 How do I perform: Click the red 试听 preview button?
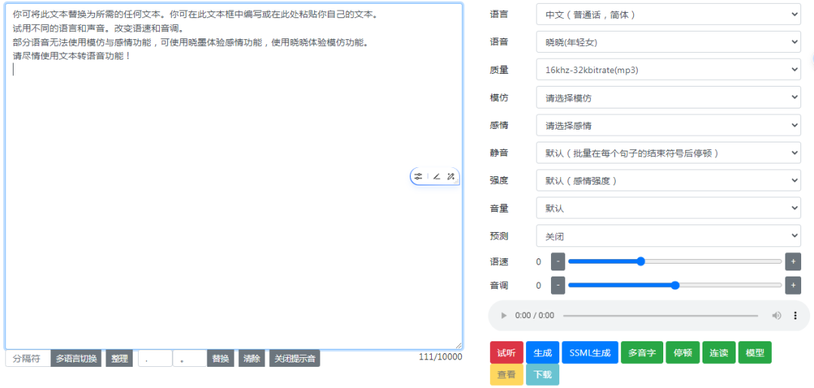pyautogui.click(x=506, y=352)
